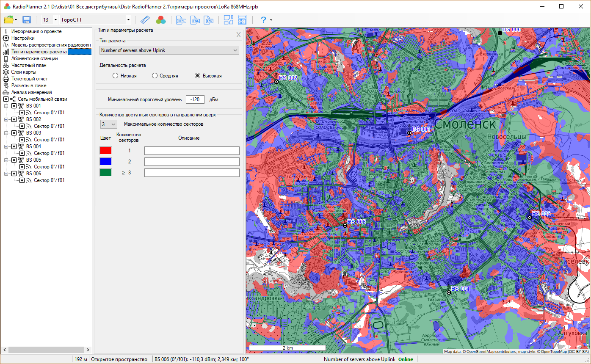
Task: Click the red color swatch for 1 sector
Action: 105,150
